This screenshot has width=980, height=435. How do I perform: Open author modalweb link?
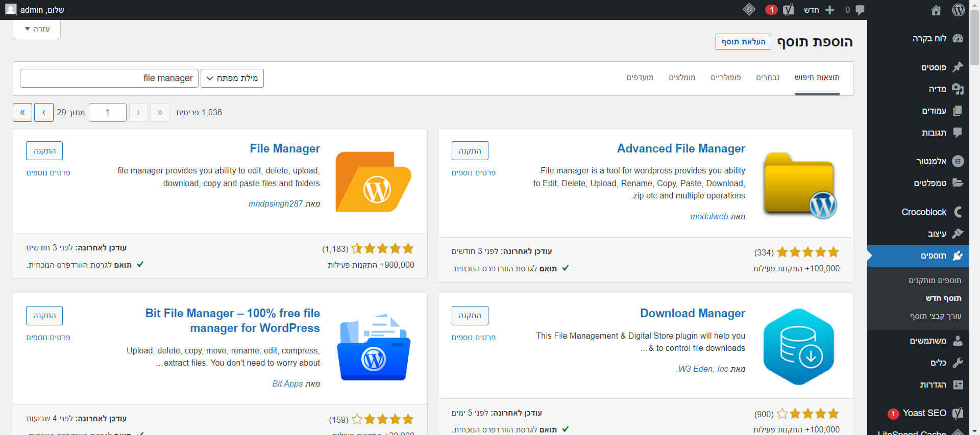coord(709,216)
